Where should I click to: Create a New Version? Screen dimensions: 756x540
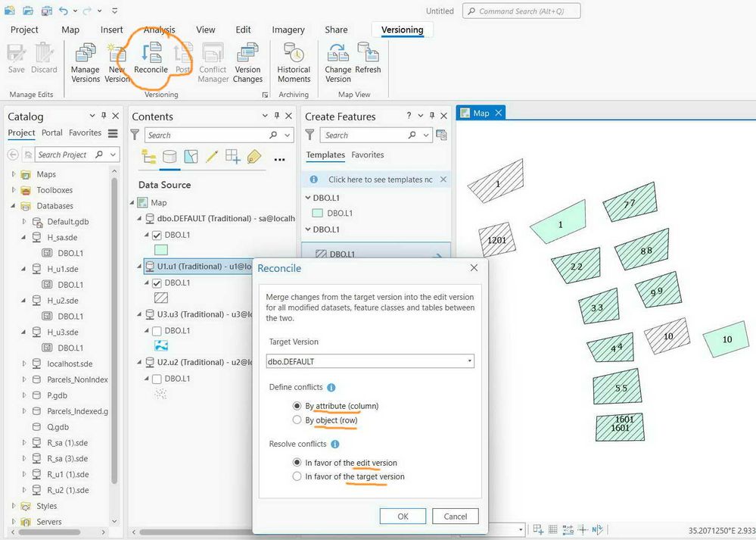click(117, 63)
